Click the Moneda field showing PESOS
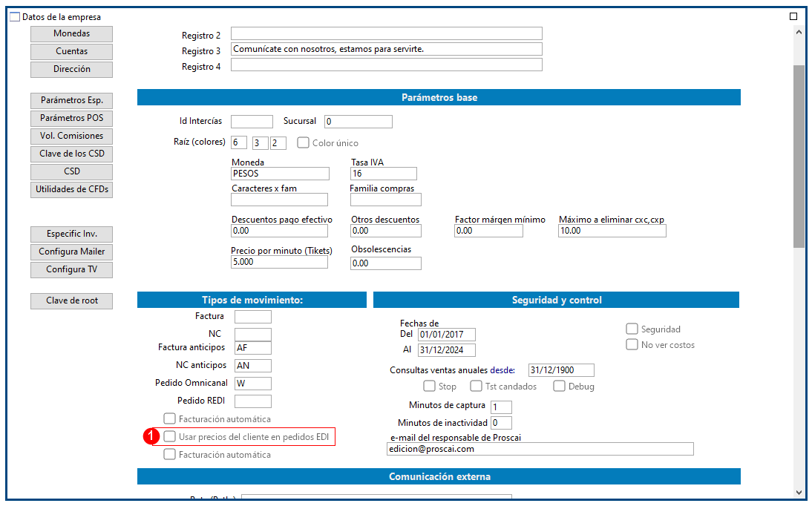The image size is (812, 506). 280,174
